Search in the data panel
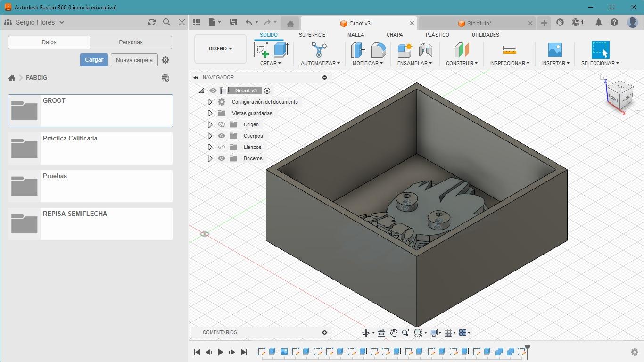Image resolution: width=644 pixels, height=362 pixels. pyautogui.click(x=166, y=22)
